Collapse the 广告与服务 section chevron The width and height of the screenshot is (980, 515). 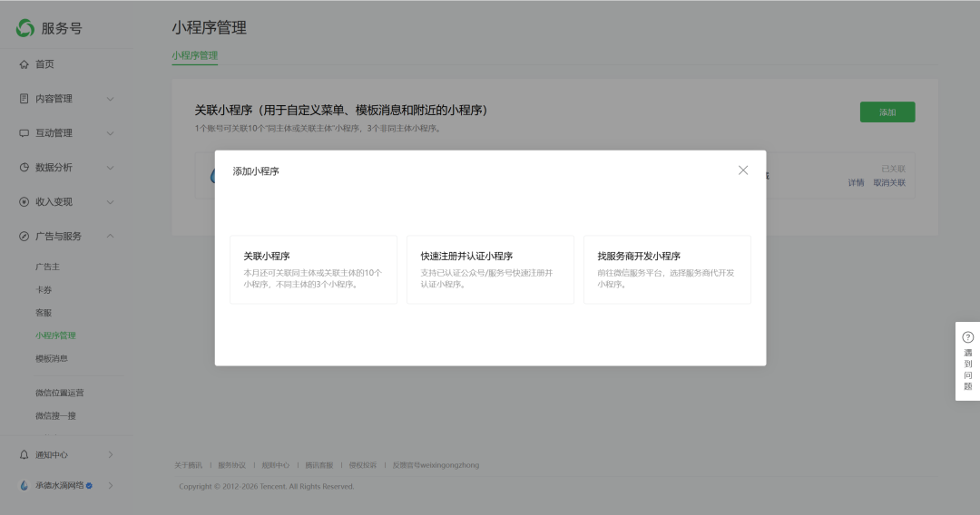(x=110, y=236)
